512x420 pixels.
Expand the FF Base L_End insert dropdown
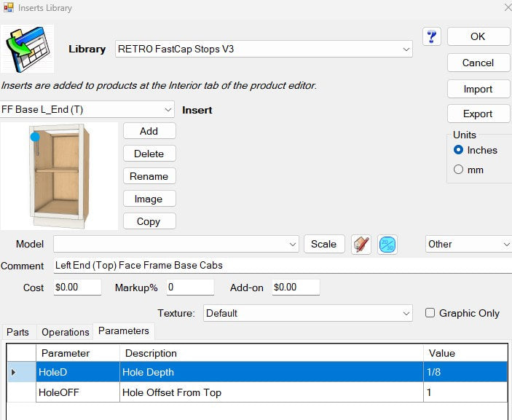168,110
